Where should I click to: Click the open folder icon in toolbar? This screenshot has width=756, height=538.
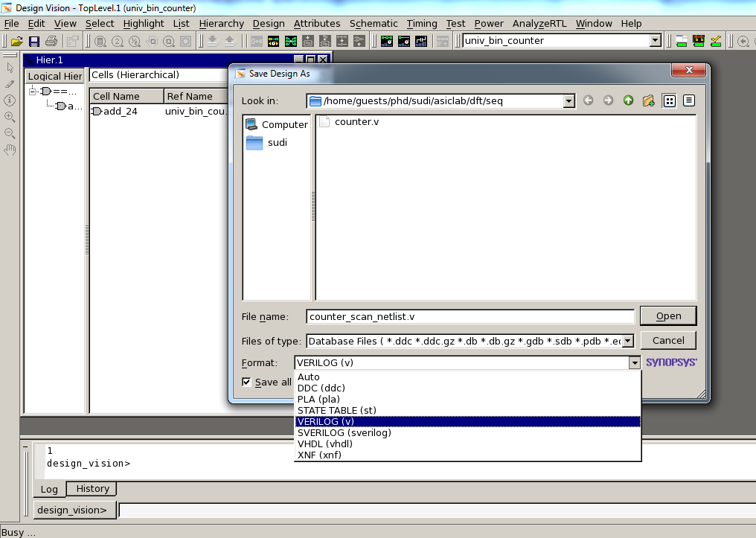click(17, 42)
